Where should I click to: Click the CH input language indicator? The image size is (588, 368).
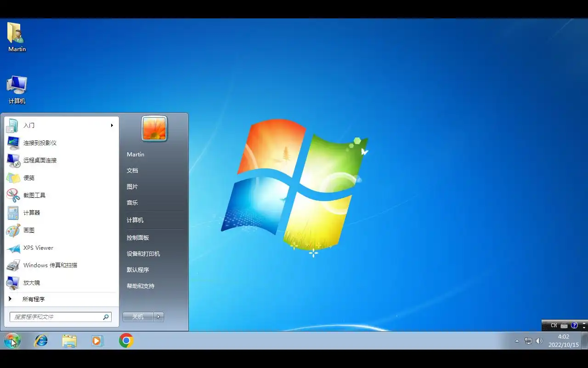pos(554,326)
